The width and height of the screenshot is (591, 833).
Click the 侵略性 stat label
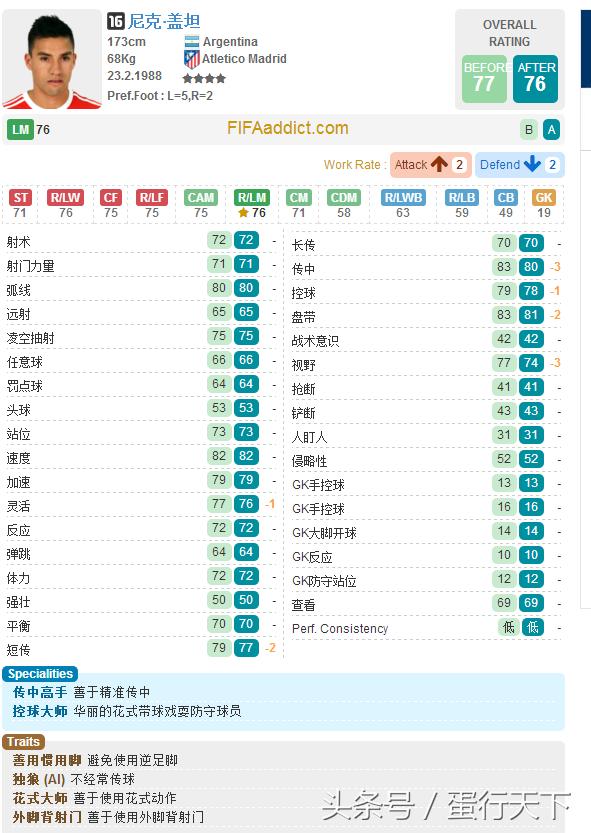[309, 461]
